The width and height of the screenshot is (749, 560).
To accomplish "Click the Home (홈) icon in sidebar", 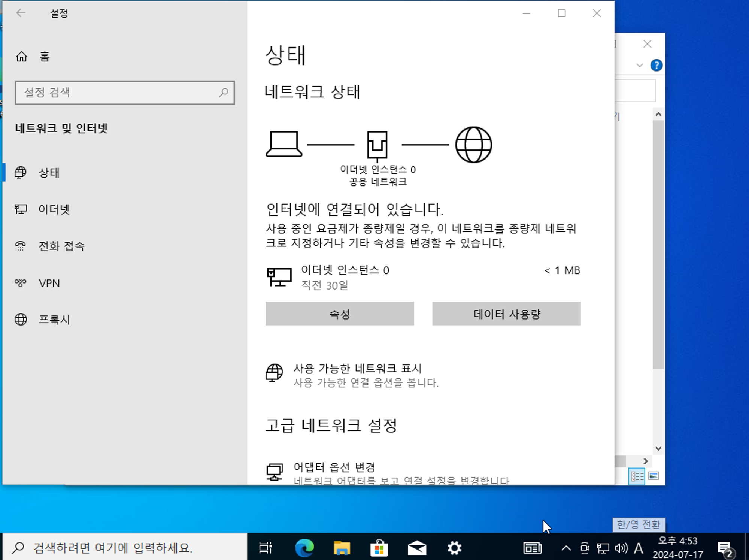I will pyautogui.click(x=22, y=57).
